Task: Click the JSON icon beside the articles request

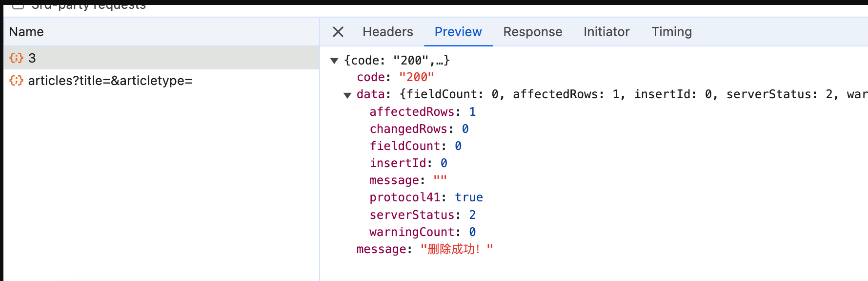Action: pos(16,81)
